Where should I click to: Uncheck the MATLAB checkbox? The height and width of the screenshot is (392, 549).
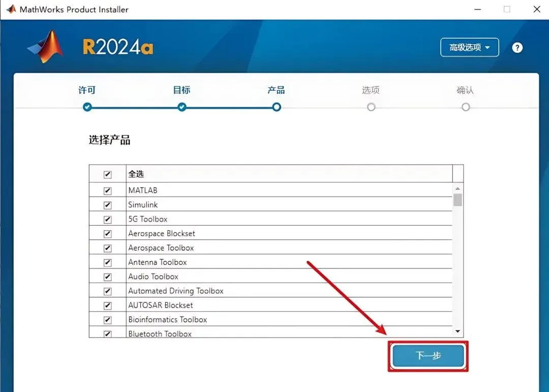(107, 191)
